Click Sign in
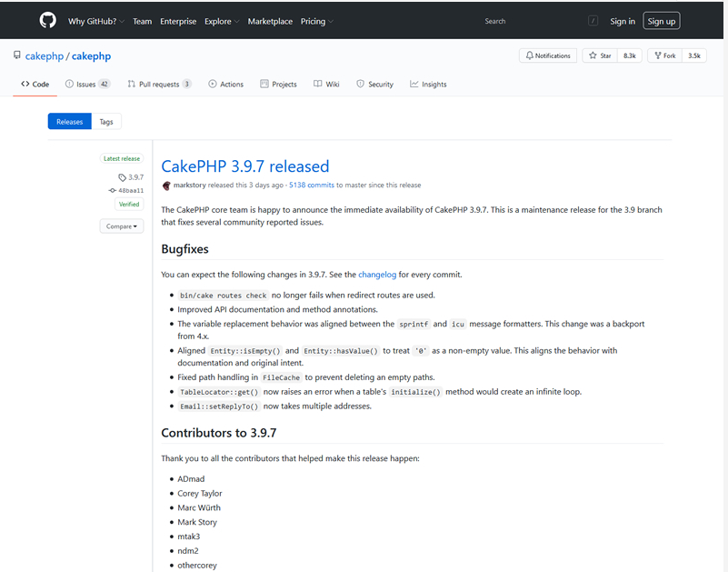This screenshot has width=728, height=572. 623,22
